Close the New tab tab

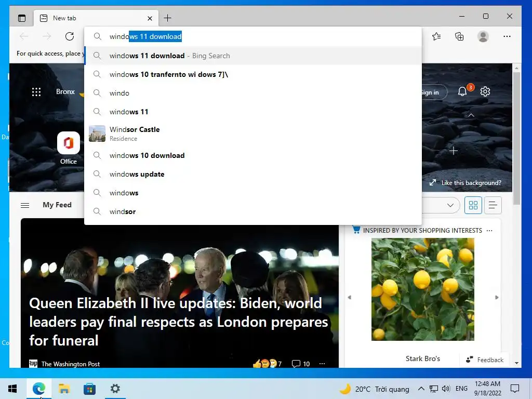click(x=150, y=18)
